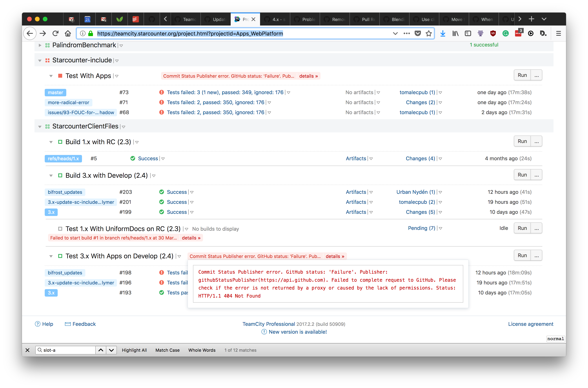The height and width of the screenshot is (388, 588).
Task: Open the downloads arrow icon
Action: point(442,33)
